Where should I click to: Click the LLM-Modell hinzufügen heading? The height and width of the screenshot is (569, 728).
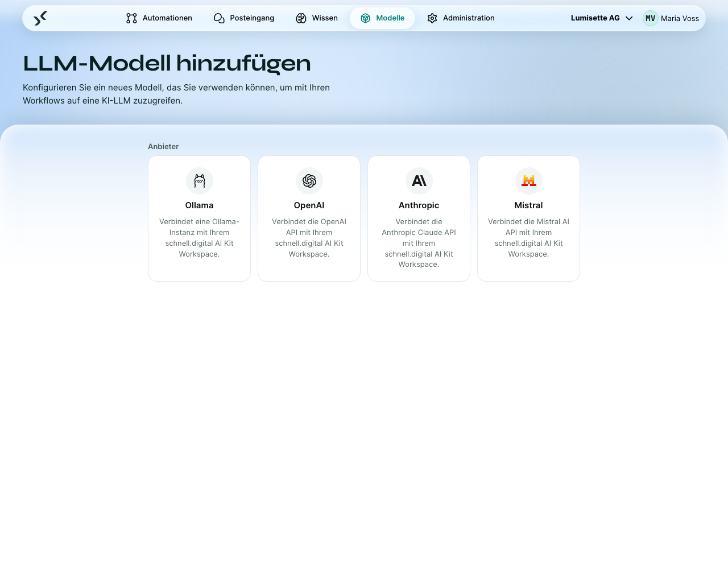[167, 63]
